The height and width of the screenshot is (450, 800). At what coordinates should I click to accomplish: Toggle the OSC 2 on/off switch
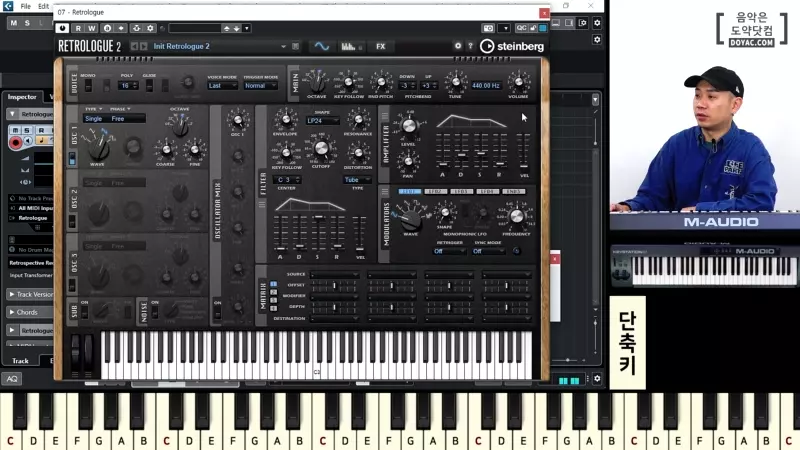pyautogui.click(x=72, y=221)
